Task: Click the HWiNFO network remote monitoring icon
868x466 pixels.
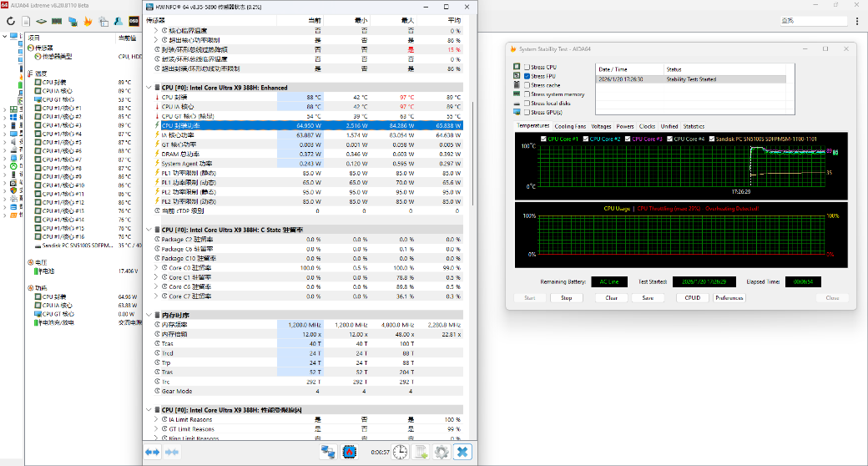Action: (329, 452)
